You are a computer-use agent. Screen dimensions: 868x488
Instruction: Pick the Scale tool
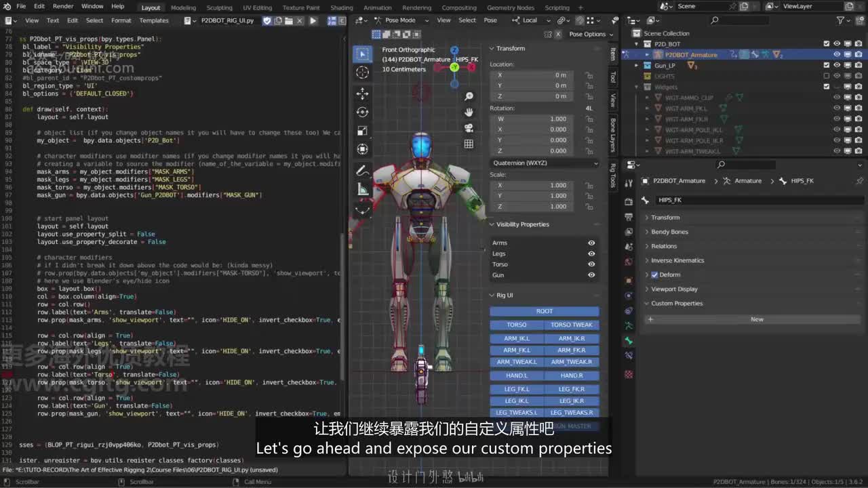[x=363, y=131]
